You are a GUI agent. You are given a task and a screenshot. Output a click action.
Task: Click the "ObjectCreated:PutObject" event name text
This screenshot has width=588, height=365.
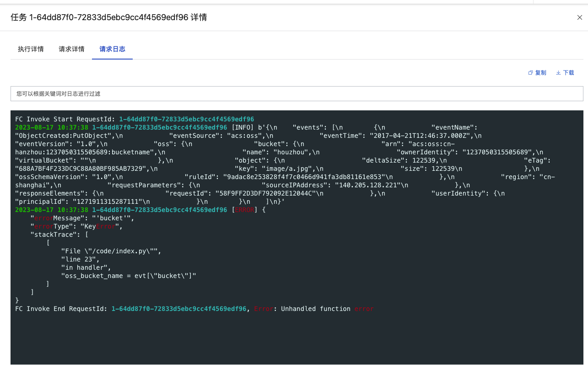click(x=63, y=136)
